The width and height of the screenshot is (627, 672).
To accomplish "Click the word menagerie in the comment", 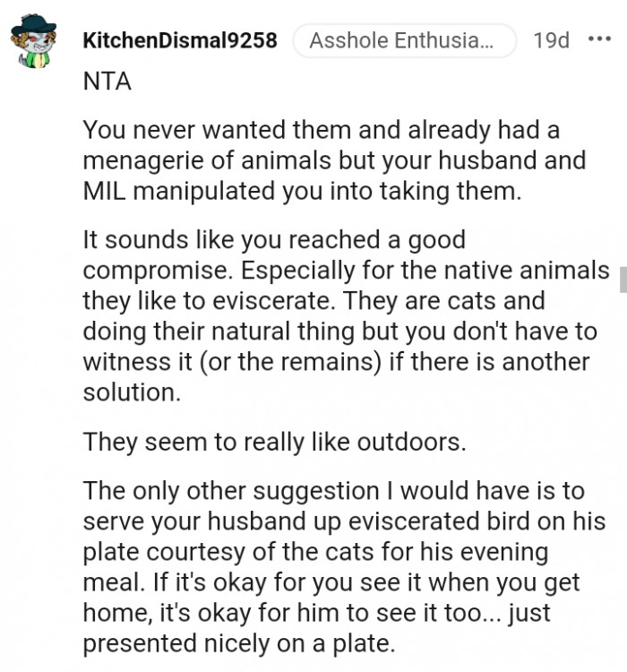I will point(151,161).
